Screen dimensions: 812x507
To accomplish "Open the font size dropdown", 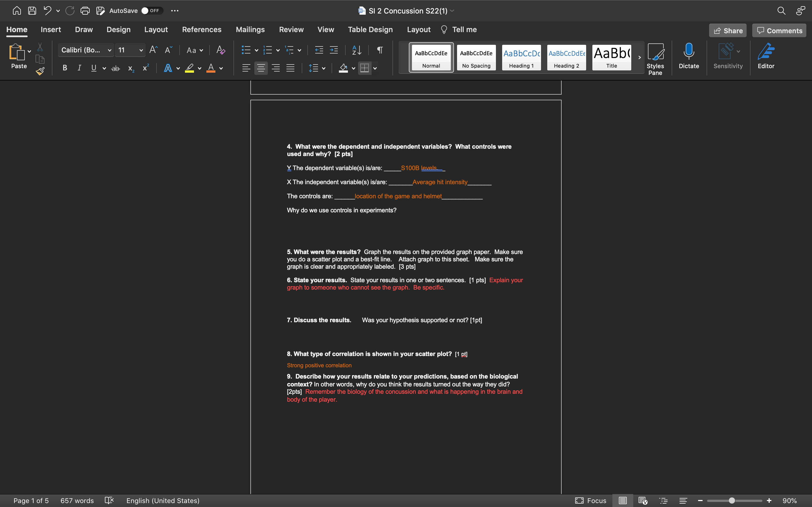I will (141, 50).
